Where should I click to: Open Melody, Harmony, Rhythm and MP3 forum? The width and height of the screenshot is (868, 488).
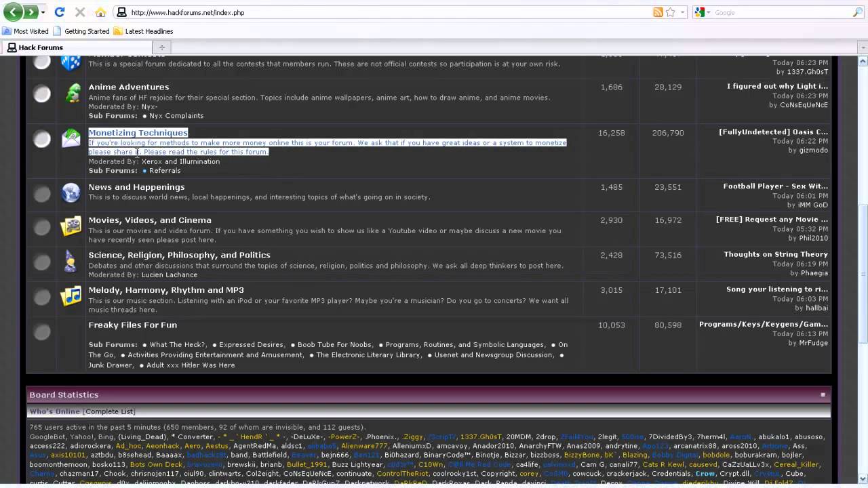(166, 290)
